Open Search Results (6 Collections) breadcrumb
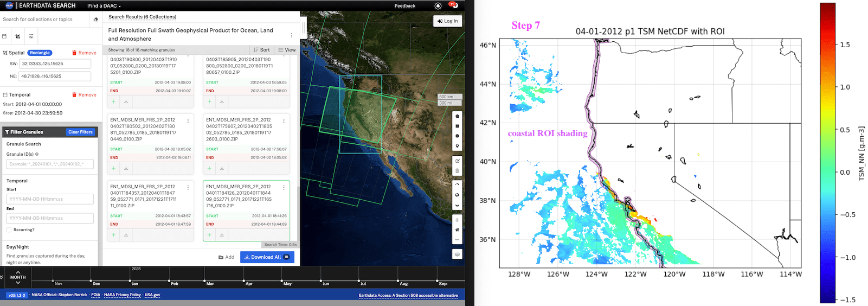This screenshot has height=306, width=868. point(142,17)
